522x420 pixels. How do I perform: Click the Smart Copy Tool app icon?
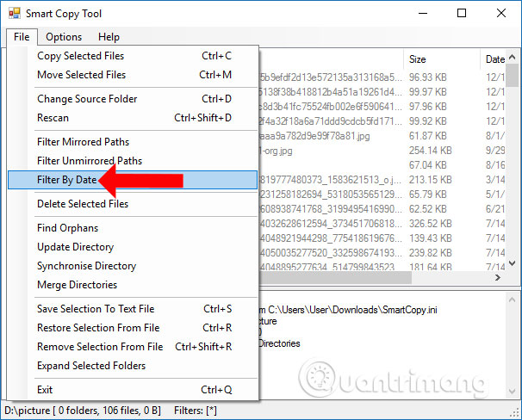(14, 13)
